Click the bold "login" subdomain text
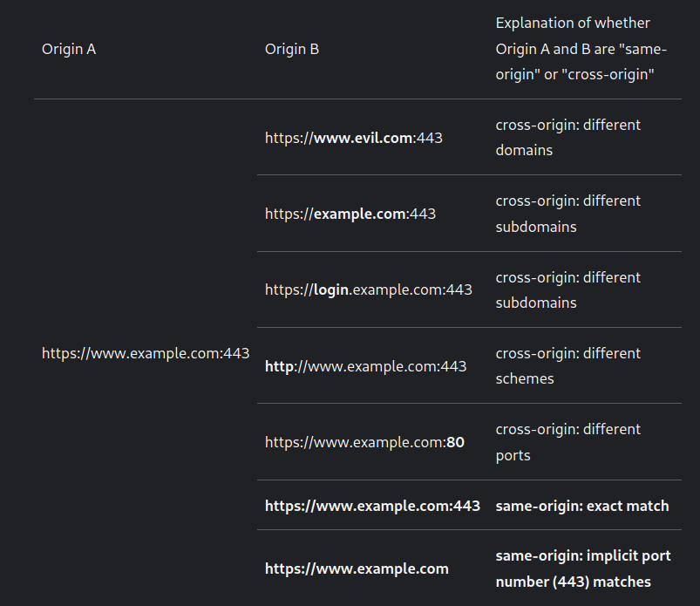Viewport: 700px width, 606px height. click(x=331, y=289)
